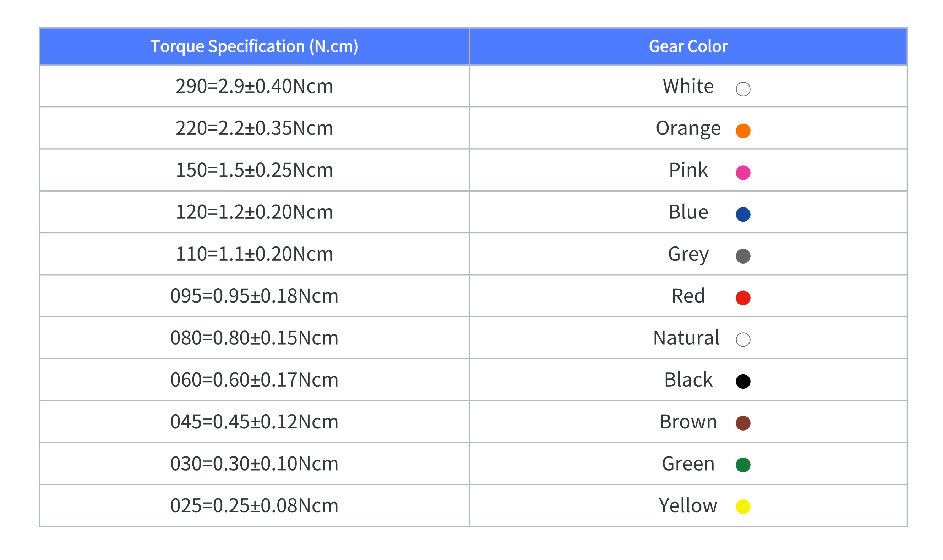The height and width of the screenshot is (560, 943).
Task: Click the Natural color empty circle
Action: coord(742,340)
